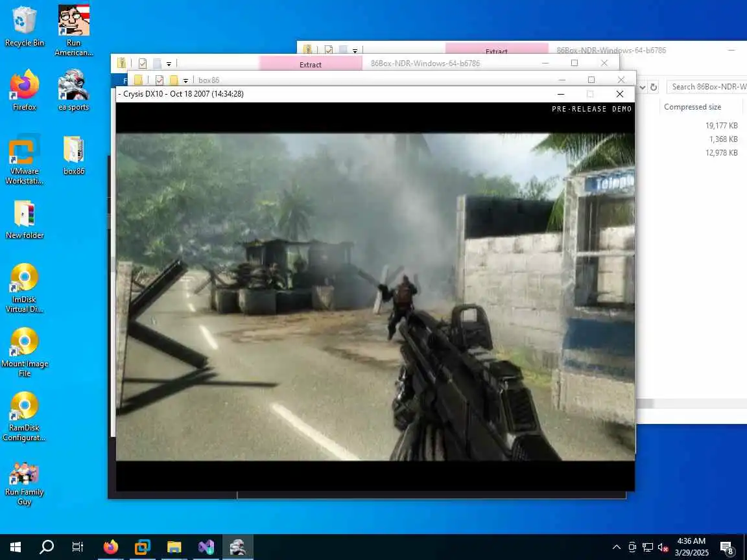Open Task View from taskbar
Screen dimensions: 747x560
[77, 546]
